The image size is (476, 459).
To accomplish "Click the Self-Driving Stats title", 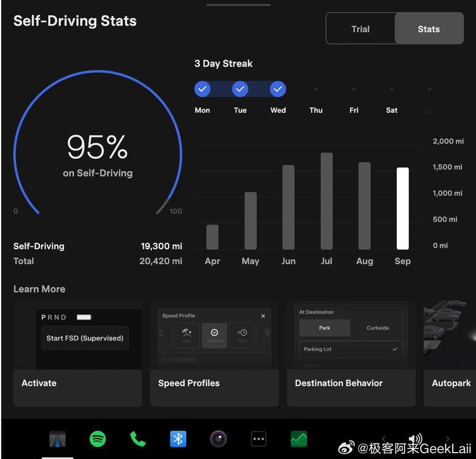I will coord(75,21).
